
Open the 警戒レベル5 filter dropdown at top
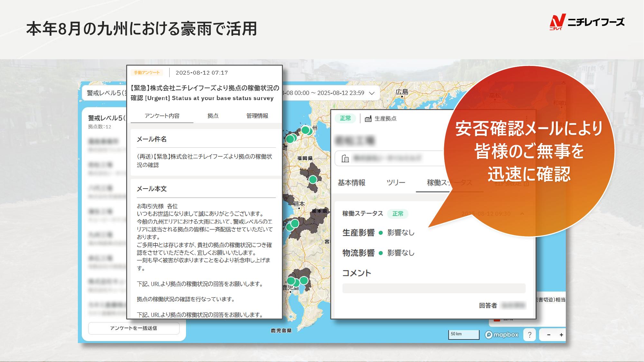coord(105,93)
